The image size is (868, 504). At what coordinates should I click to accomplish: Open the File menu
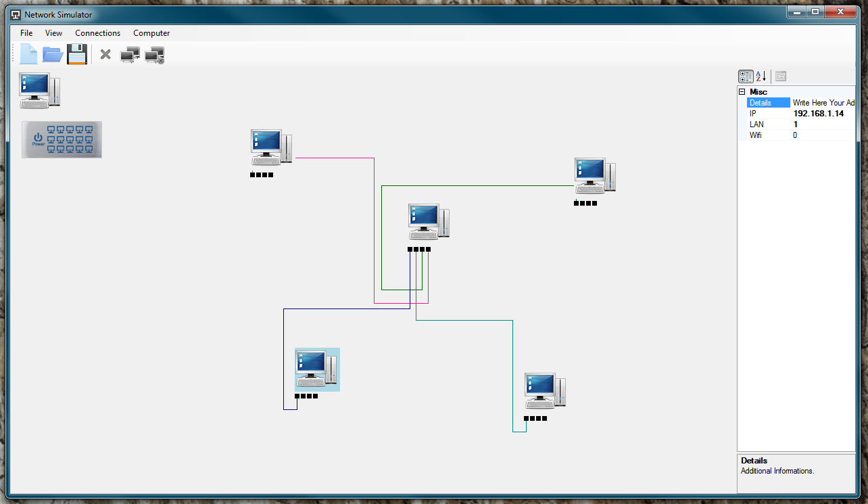click(26, 33)
